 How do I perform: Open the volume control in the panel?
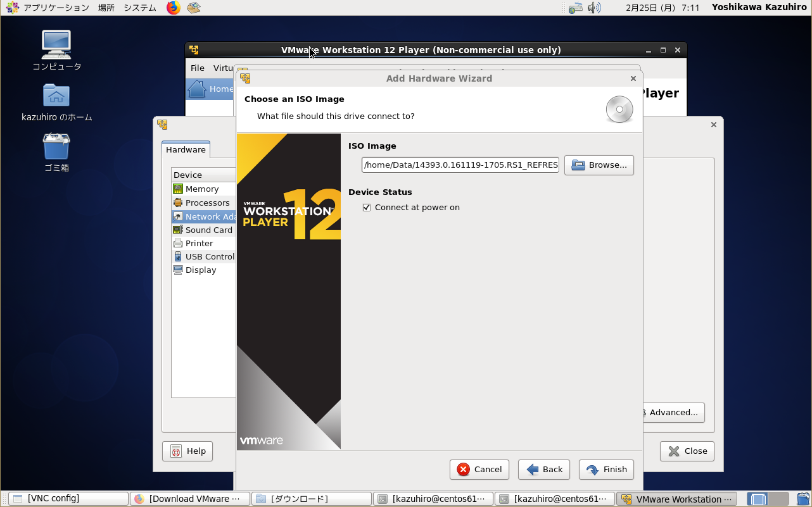(x=593, y=8)
